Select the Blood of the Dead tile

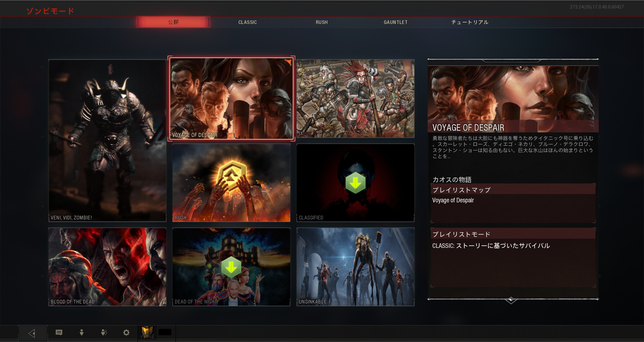(107, 267)
